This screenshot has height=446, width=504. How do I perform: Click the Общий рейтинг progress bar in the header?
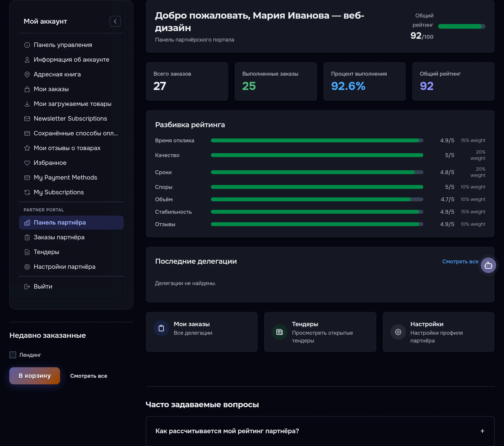462,26
